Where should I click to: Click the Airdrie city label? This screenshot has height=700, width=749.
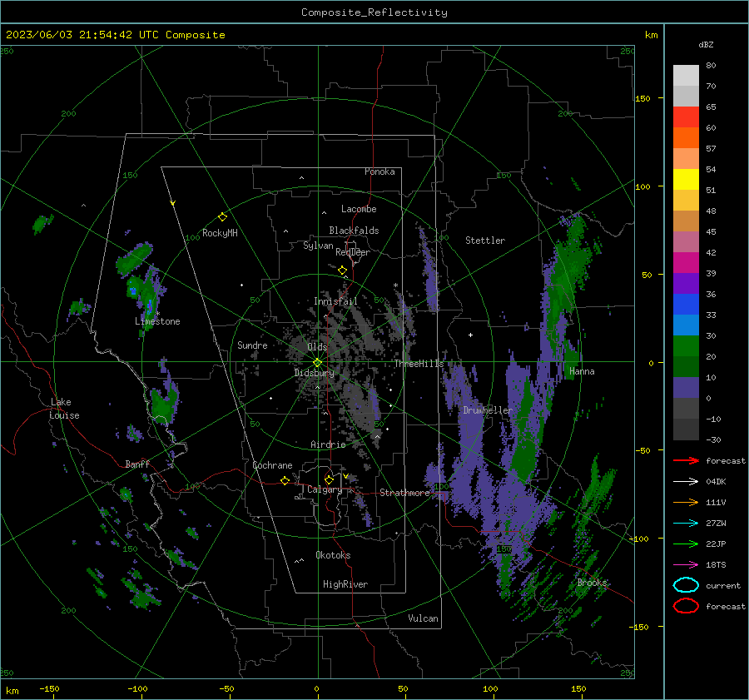pos(328,444)
